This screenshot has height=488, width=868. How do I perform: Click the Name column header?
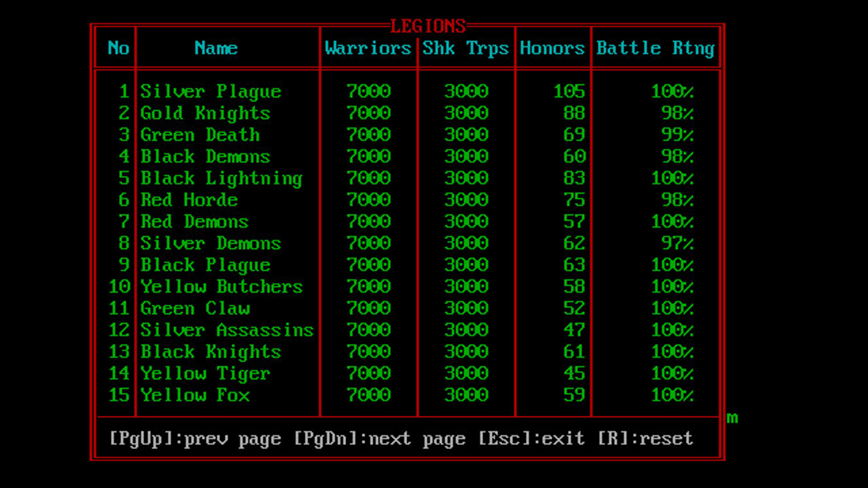click(216, 48)
